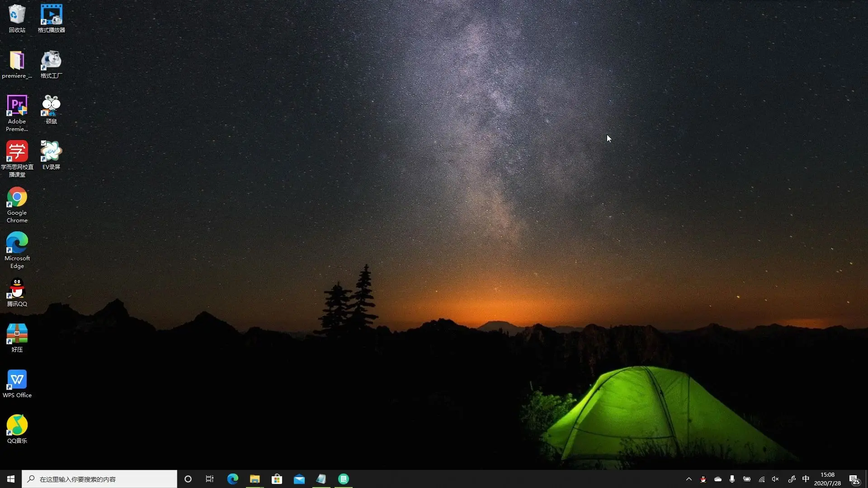The width and height of the screenshot is (868, 488).
Task: Open Cortana from the taskbar circle
Action: click(x=188, y=479)
